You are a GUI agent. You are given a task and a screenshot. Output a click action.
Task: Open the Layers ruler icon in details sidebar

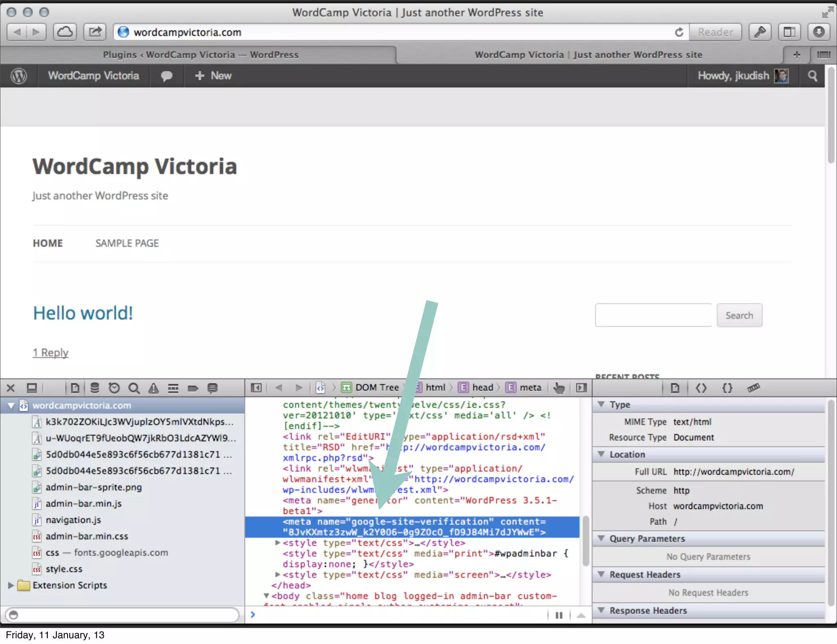[753, 388]
